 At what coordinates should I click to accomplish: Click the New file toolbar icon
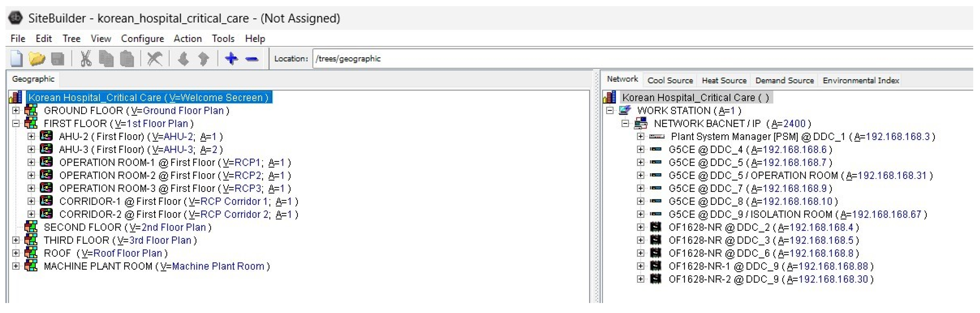click(x=16, y=59)
